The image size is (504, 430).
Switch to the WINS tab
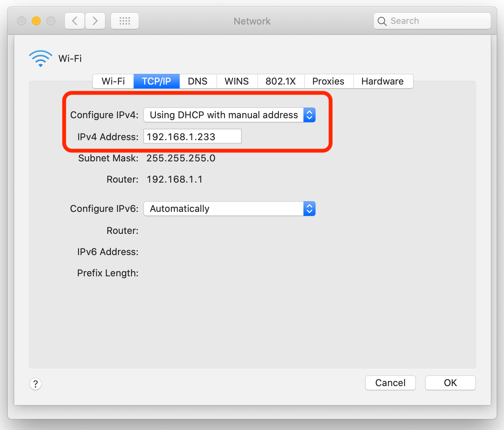237,81
